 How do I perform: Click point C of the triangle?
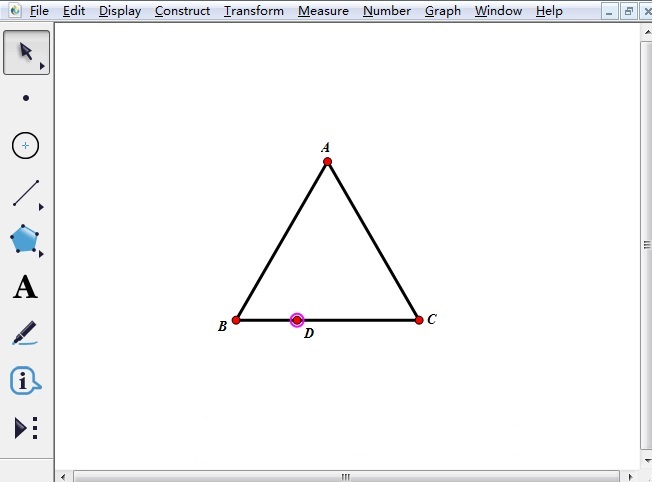pos(419,320)
